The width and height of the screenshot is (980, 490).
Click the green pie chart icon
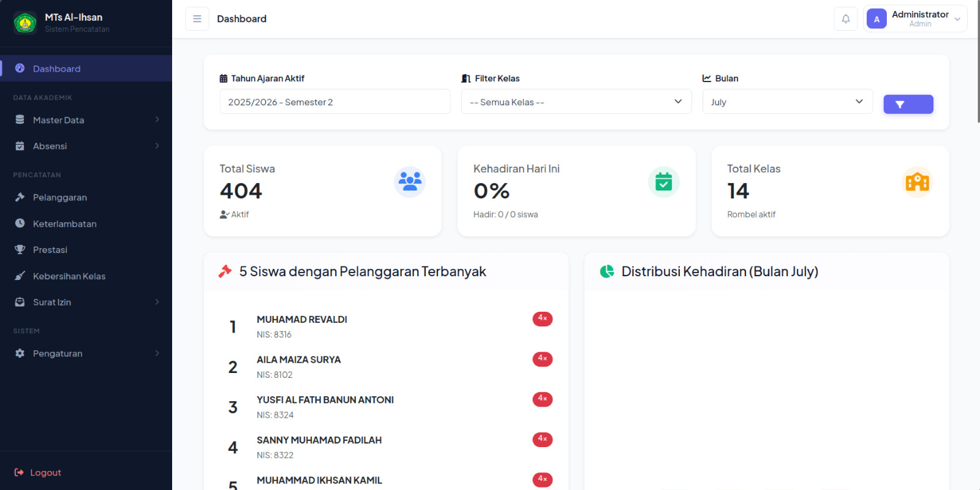[x=607, y=271]
